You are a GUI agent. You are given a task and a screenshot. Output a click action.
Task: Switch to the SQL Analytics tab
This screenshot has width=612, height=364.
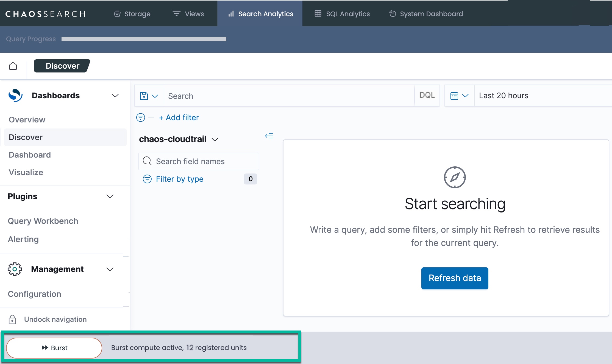coord(342,14)
